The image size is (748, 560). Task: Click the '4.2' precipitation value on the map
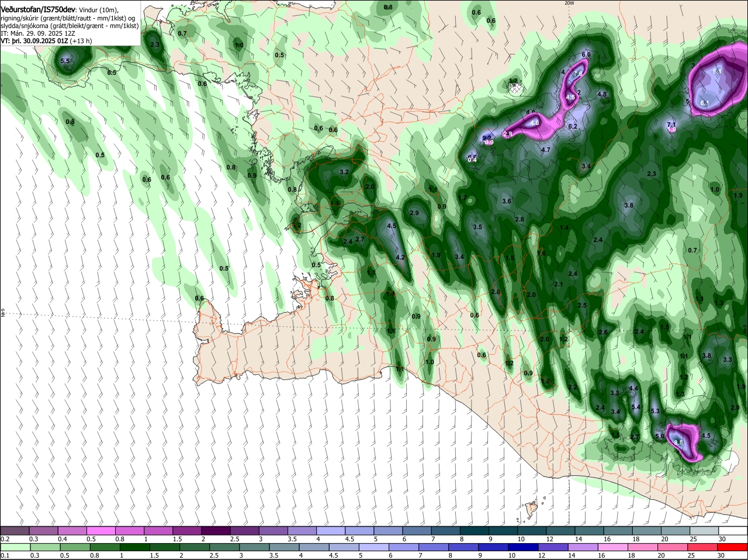click(x=400, y=257)
